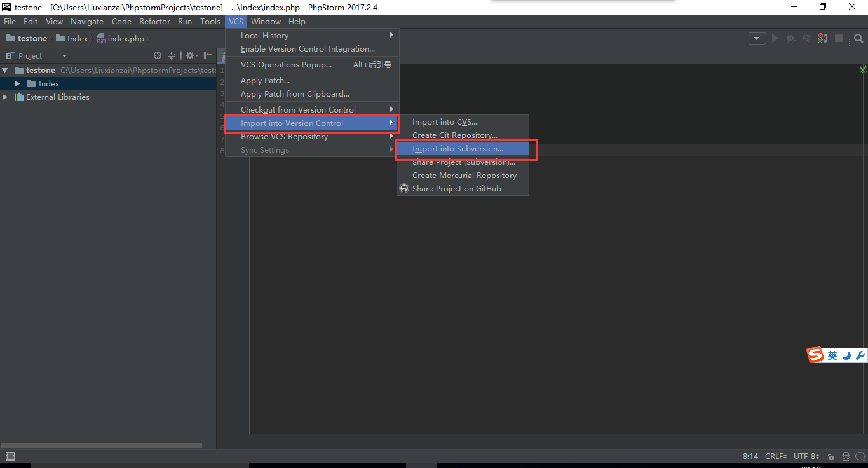This screenshot has height=468, width=868.
Task: Choose Share Project on GitHub
Action: (x=463, y=189)
